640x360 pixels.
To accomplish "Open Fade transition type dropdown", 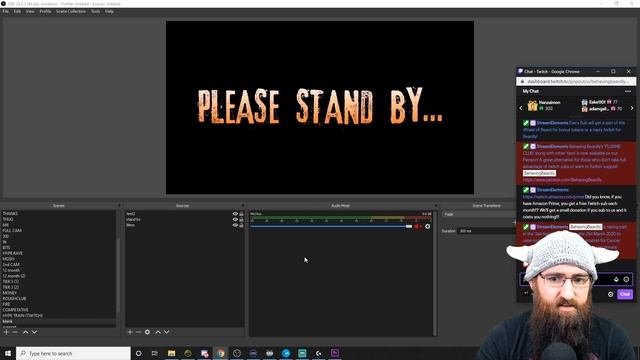I will [x=479, y=214].
